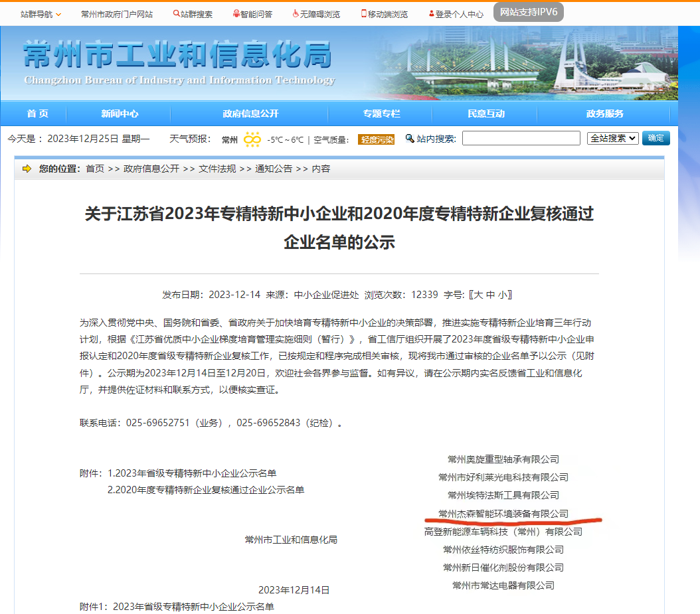Click the 轻度污染 air quality badge

[x=377, y=139]
